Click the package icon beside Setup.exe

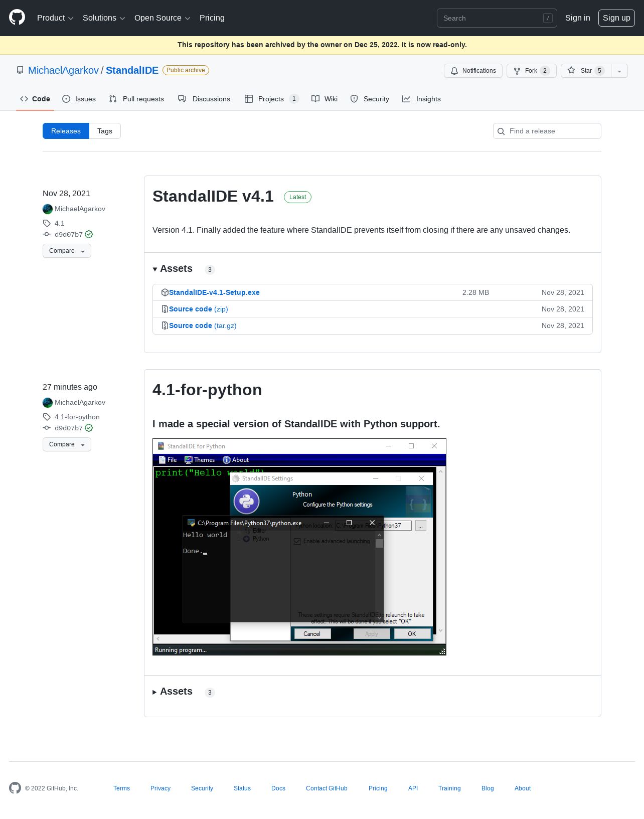(165, 292)
